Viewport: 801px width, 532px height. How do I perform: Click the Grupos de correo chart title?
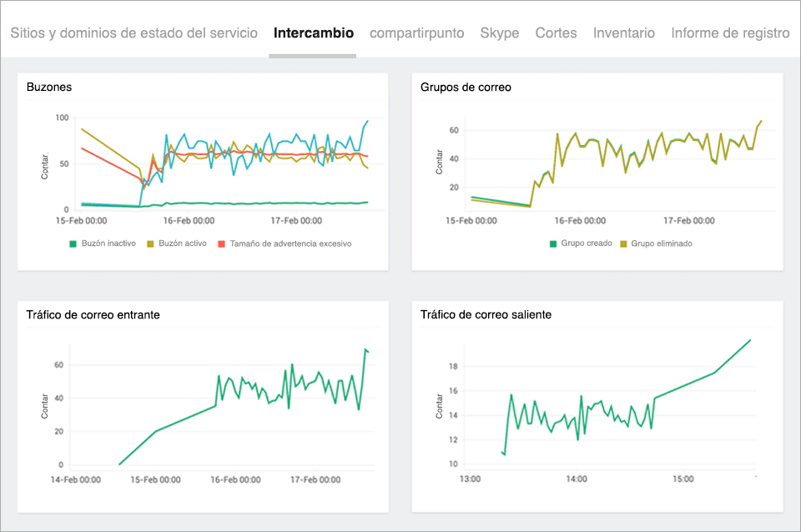(464, 87)
